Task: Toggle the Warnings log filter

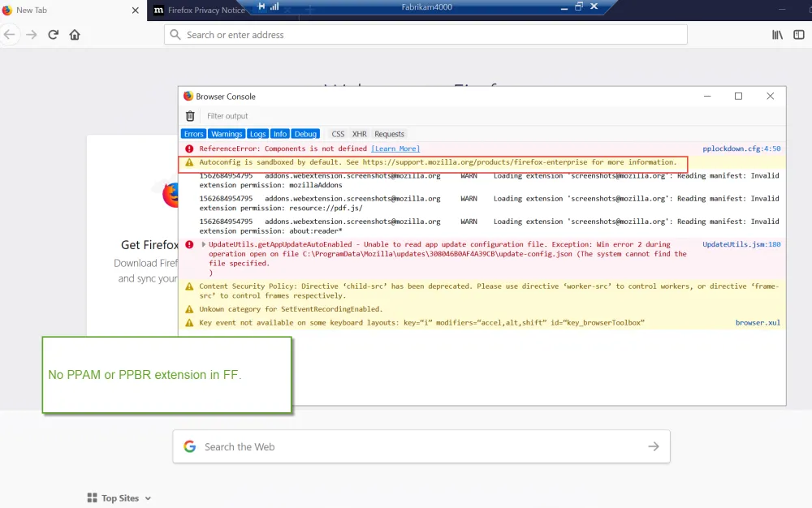Action: [227, 134]
